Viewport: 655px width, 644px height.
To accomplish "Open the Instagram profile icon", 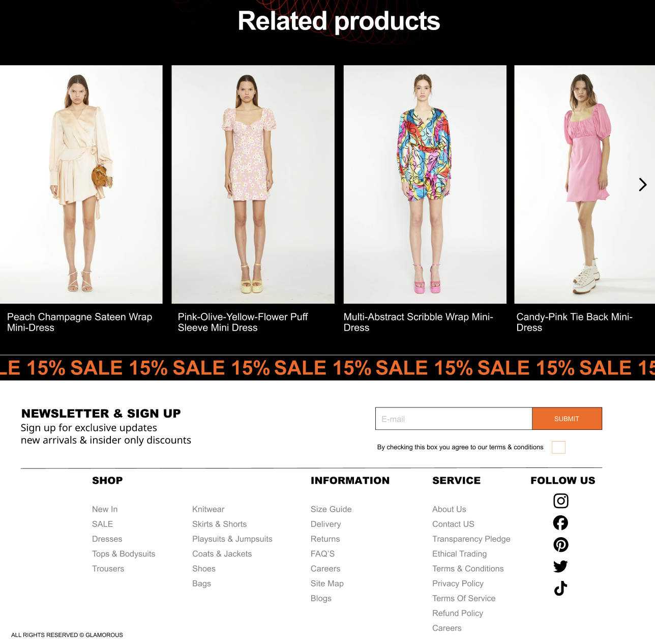I will (x=560, y=501).
